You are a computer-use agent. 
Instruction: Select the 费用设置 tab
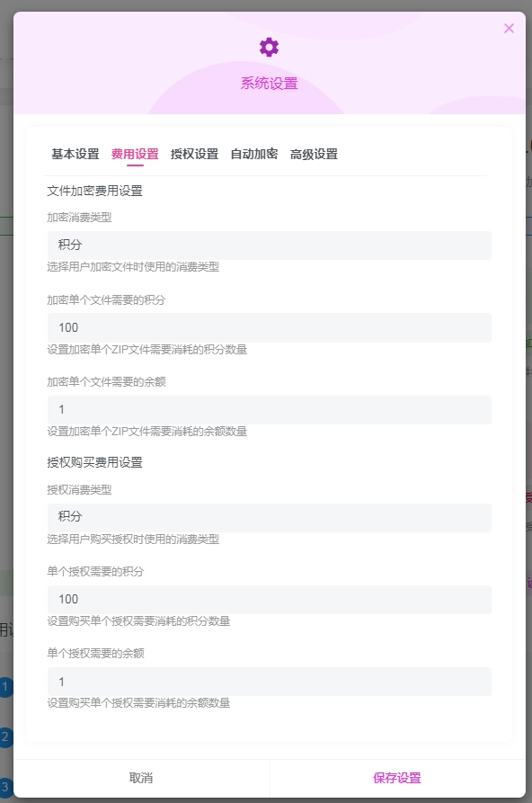135,154
